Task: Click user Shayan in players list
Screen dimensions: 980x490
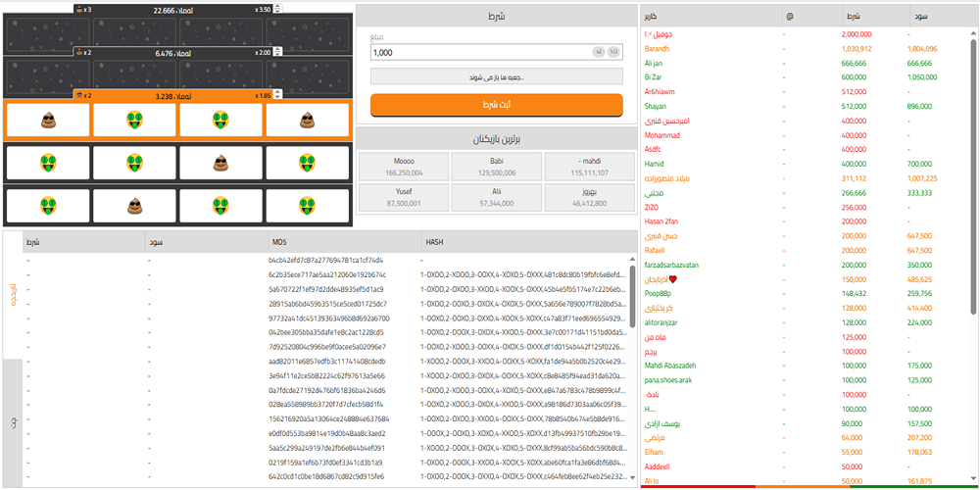Action: [655, 106]
